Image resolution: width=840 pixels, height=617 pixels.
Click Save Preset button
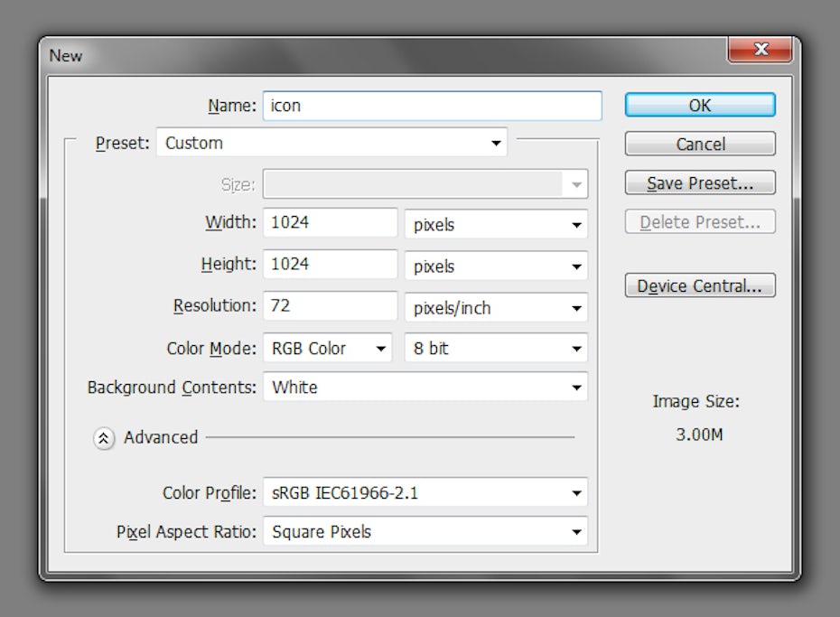(x=699, y=183)
